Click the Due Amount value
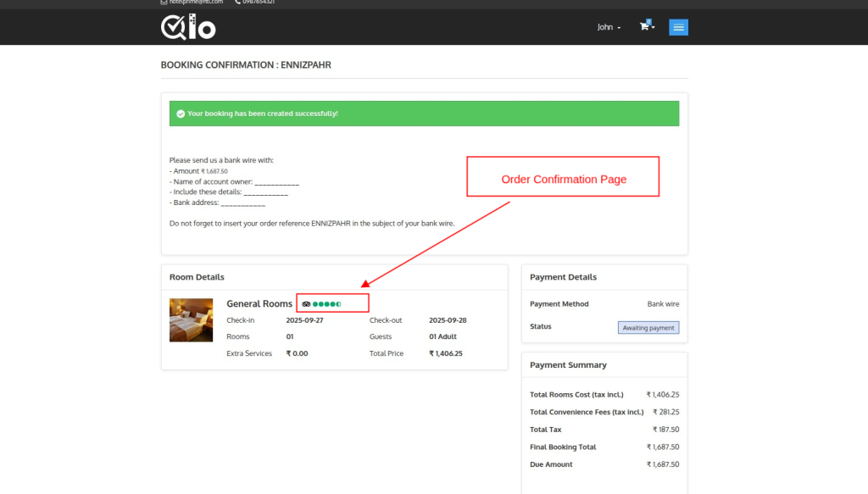 coord(662,464)
